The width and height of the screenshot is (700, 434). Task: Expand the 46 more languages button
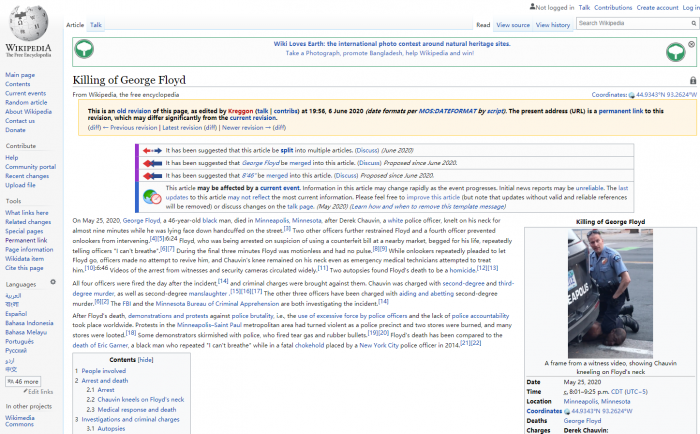coord(23,382)
